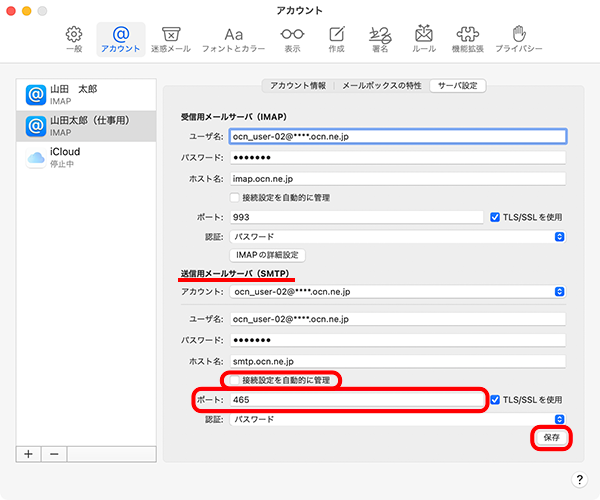Switch to the メールボックスの特性 tab
This screenshot has height=500, width=600.
[x=383, y=86]
